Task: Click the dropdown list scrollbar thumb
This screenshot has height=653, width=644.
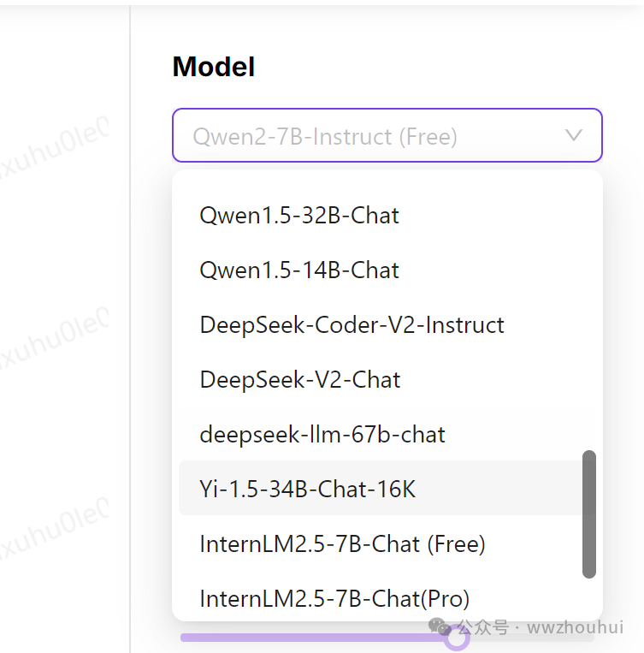Action: pyautogui.click(x=588, y=513)
